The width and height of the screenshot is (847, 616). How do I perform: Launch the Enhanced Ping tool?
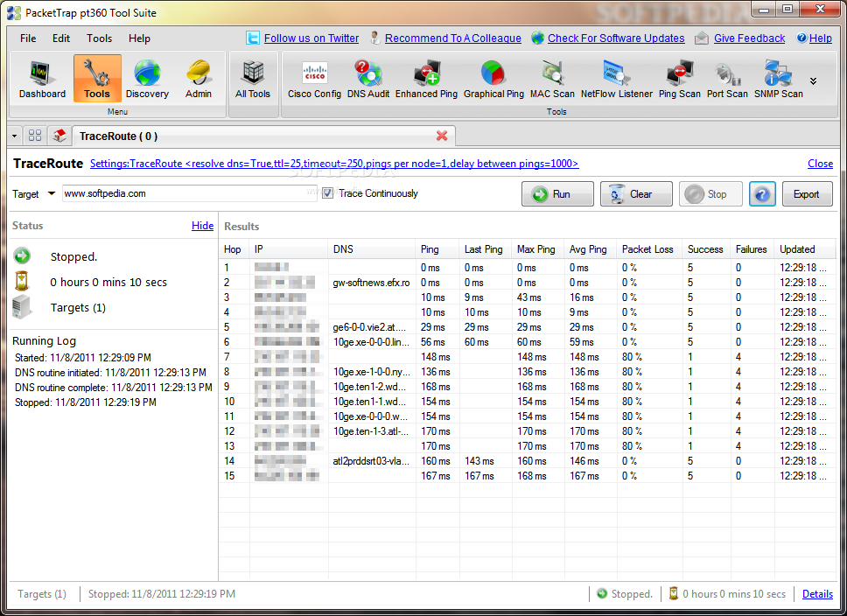click(x=427, y=80)
